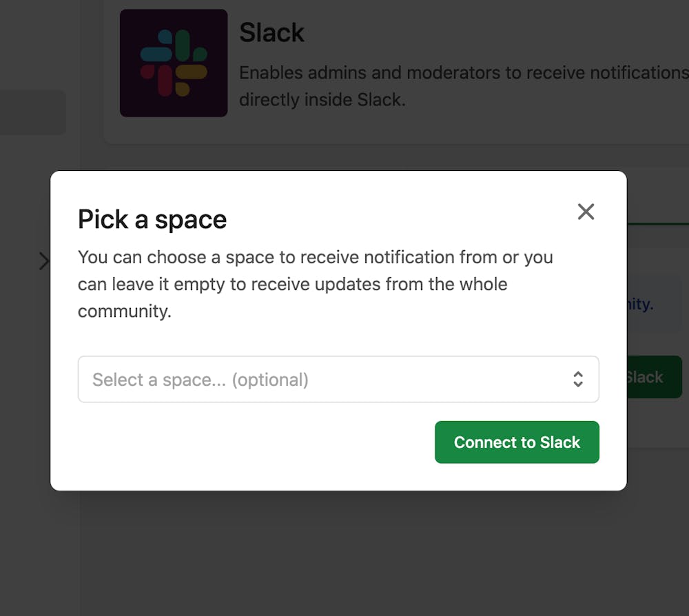Click the yellow pill in the Slack logo
The width and height of the screenshot is (689, 616).
tap(191, 72)
